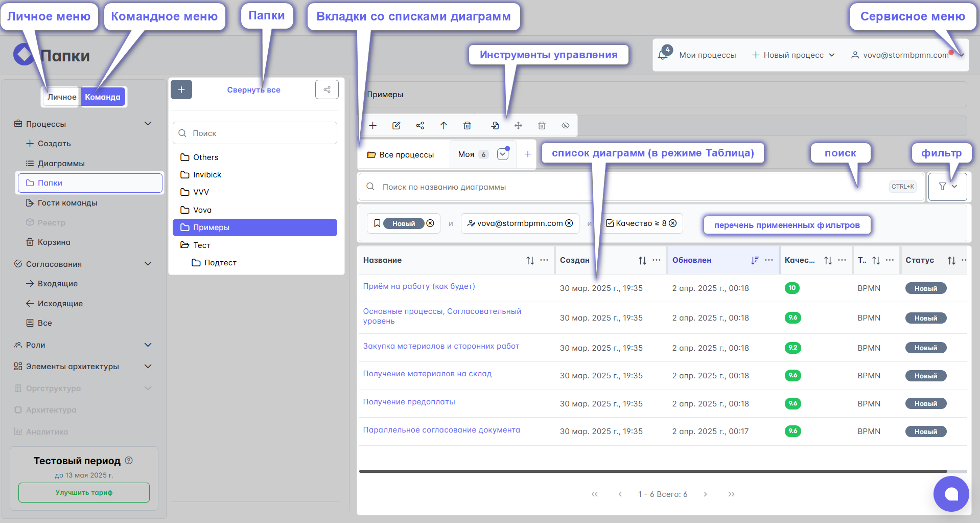Open the chat bubble widget
Viewport: 980px width, 523px height.
pos(951,494)
